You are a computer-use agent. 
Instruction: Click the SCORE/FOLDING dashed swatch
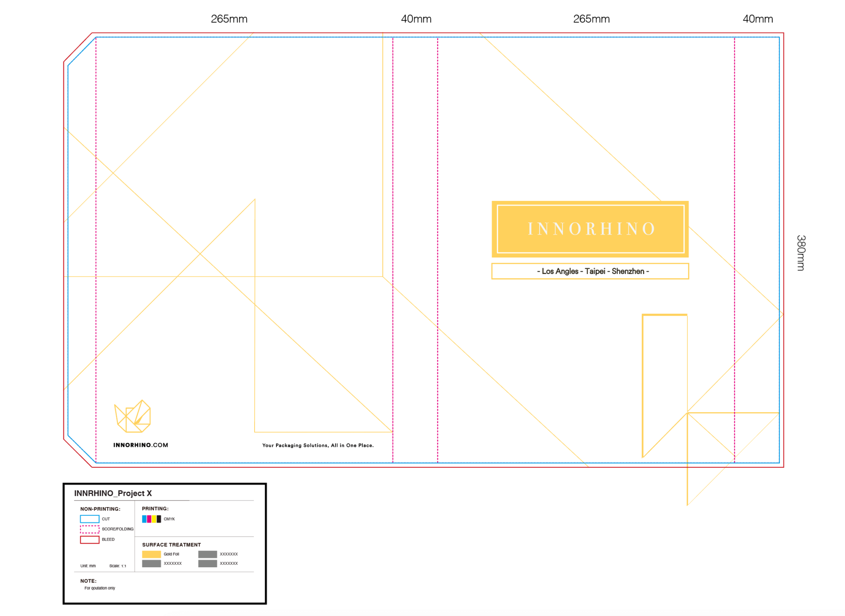(x=89, y=529)
